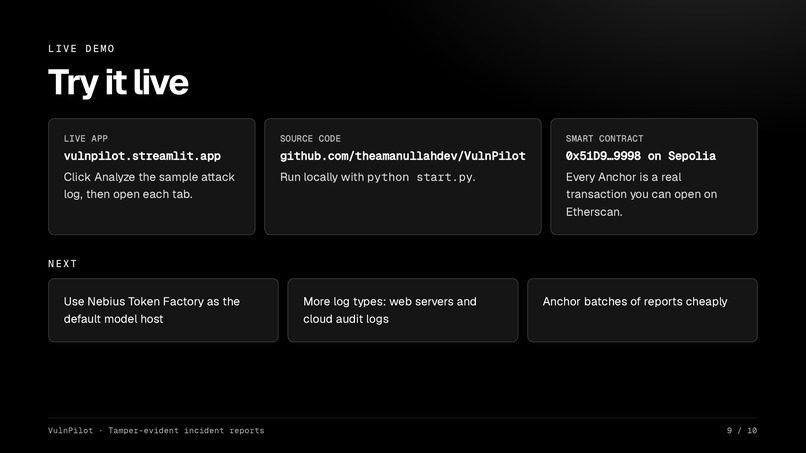The width and height of the screenshot is (806, 453).
Task: Click the SMART CONTRACT card label
Action: (604, 139)
